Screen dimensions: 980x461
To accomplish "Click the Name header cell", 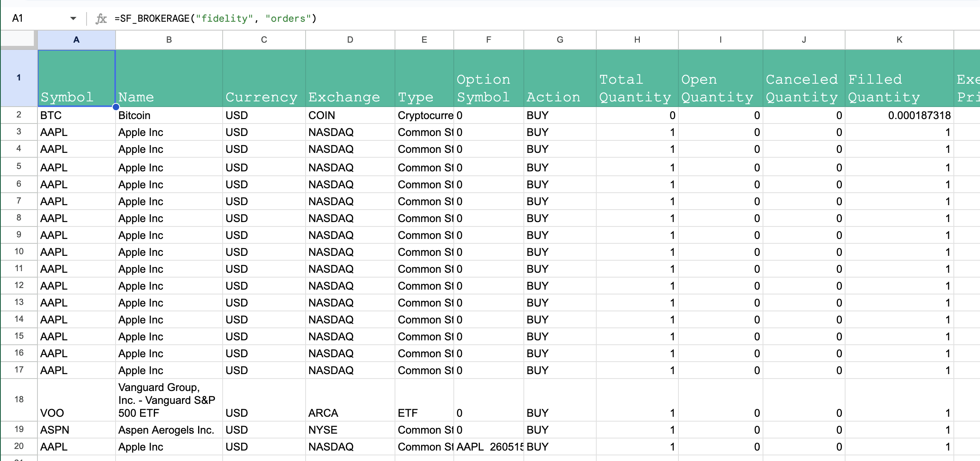I will 169,78.
